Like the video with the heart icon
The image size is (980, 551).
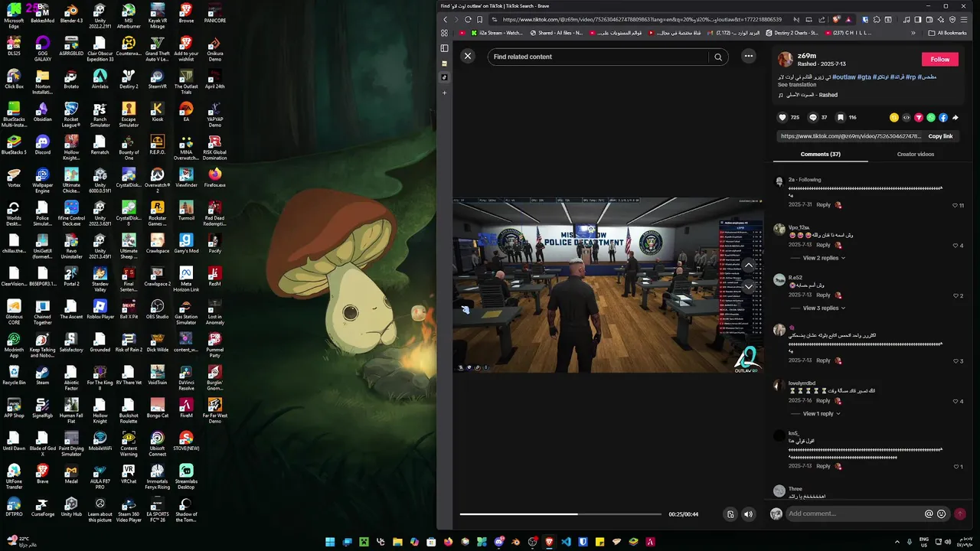pyautogui.click(x=782, y=117)
